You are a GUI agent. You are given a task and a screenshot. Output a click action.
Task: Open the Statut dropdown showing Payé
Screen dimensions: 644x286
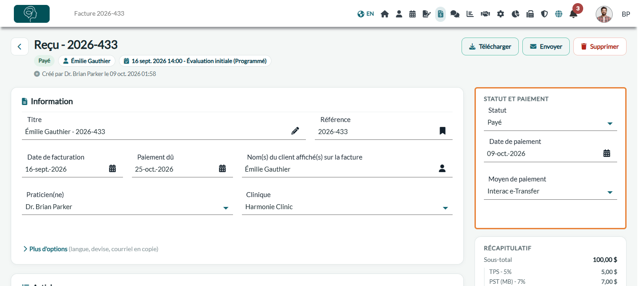551,122
